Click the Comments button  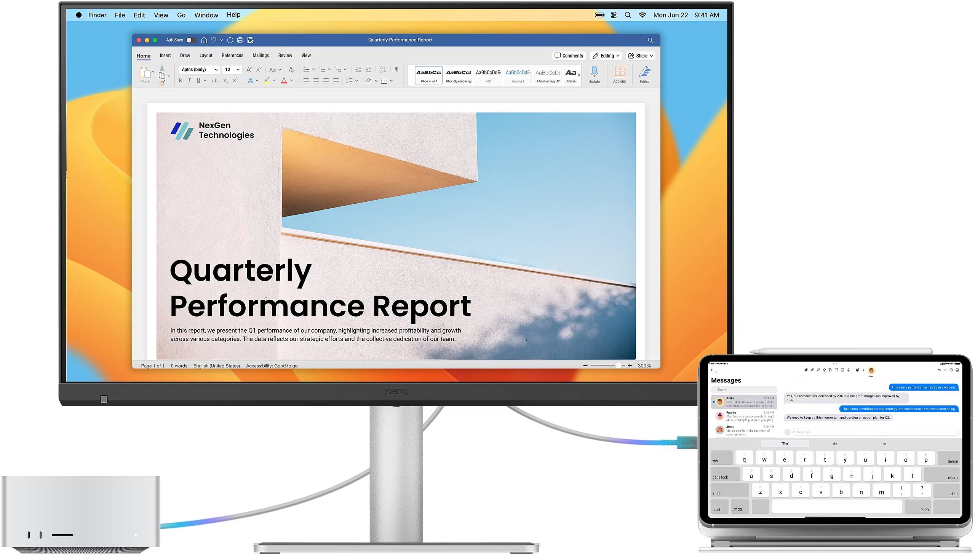coord(568,56)
